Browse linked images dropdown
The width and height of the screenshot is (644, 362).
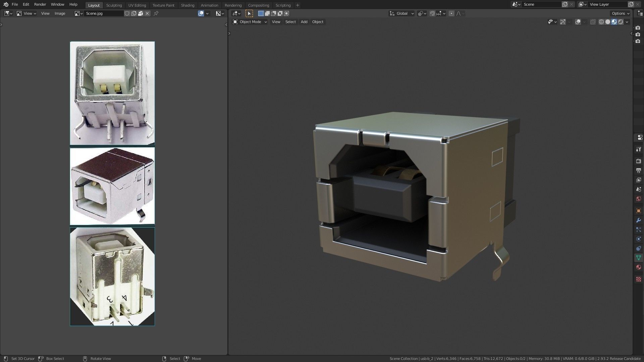point(78,13)
